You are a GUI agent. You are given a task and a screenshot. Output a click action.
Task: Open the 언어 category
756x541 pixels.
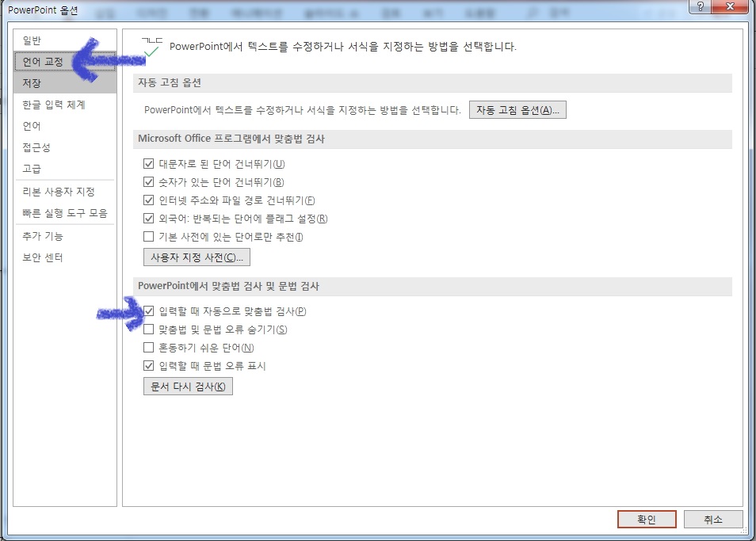pyautogui.click(x=65, y=126)
